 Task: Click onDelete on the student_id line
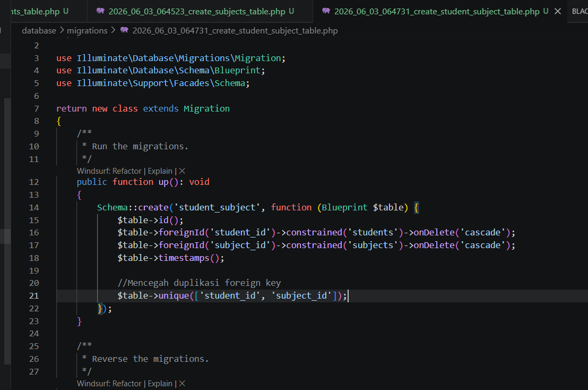434,233
